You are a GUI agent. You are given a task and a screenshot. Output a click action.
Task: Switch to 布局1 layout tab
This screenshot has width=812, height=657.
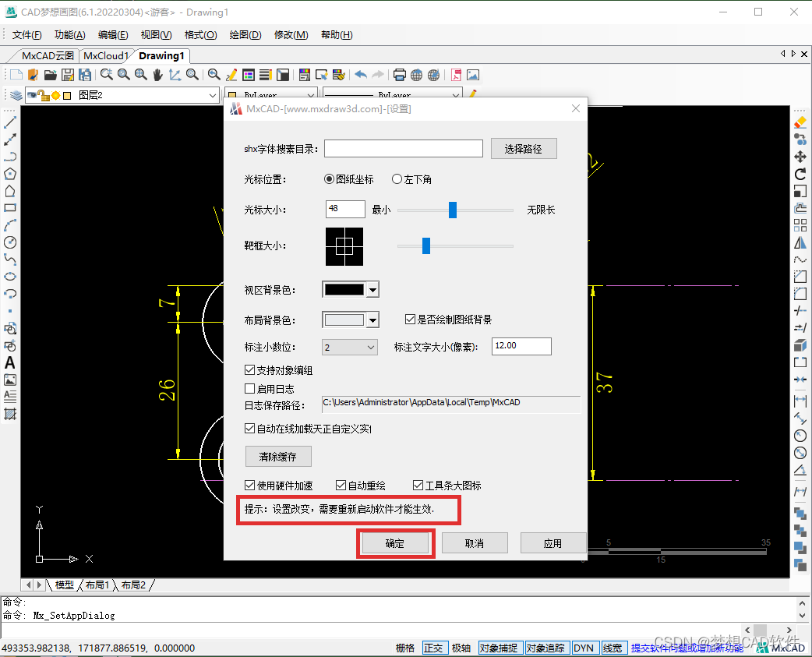point(97,585)
